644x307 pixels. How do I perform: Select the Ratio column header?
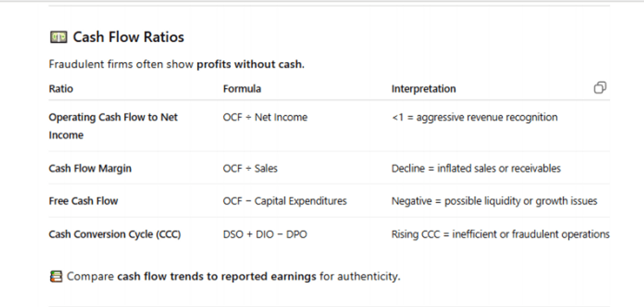pos(61,89)
